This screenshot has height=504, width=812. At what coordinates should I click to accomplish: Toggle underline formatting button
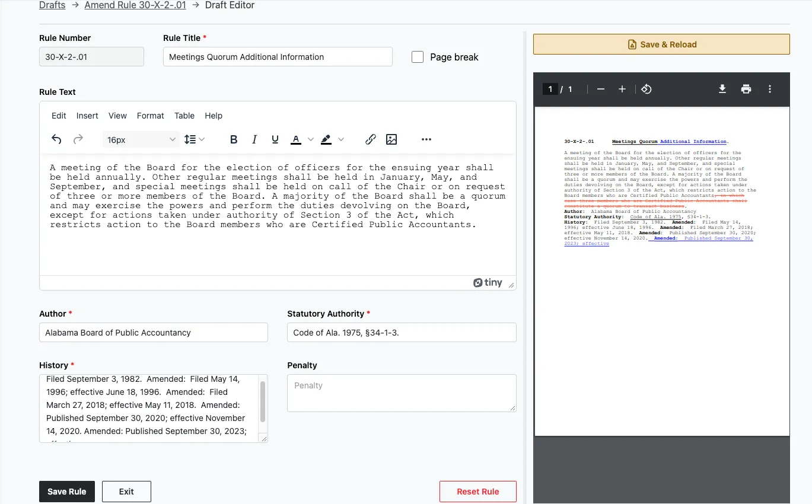click(x=275, y=139)
